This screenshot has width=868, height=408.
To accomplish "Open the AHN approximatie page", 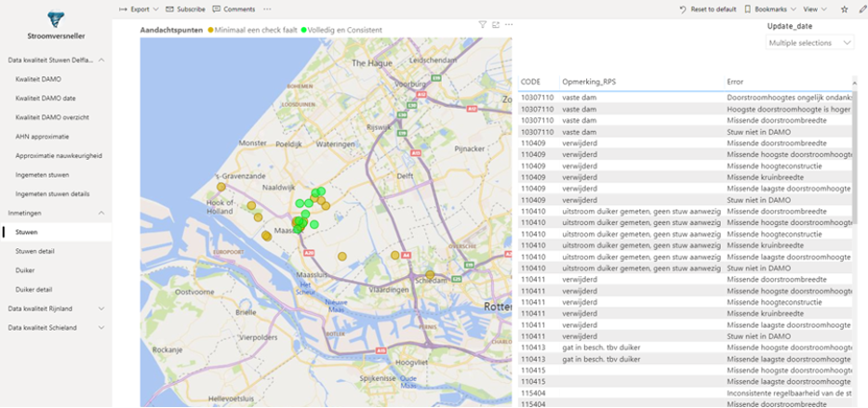I will click(x=42, y=137).
